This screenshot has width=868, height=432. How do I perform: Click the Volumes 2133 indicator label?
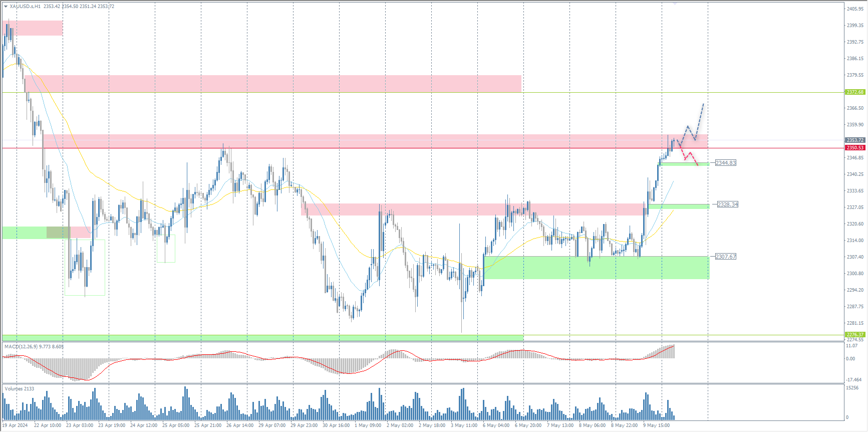[20, 389]
